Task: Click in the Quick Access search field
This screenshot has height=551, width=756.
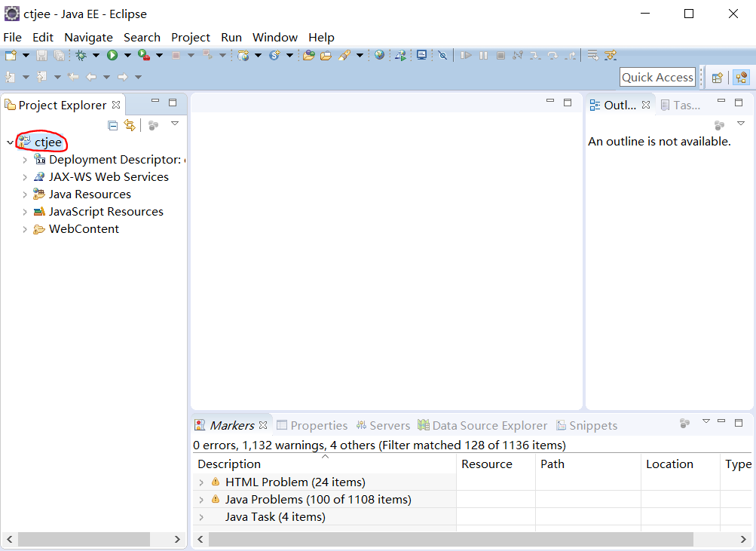Action: point(658,77)
